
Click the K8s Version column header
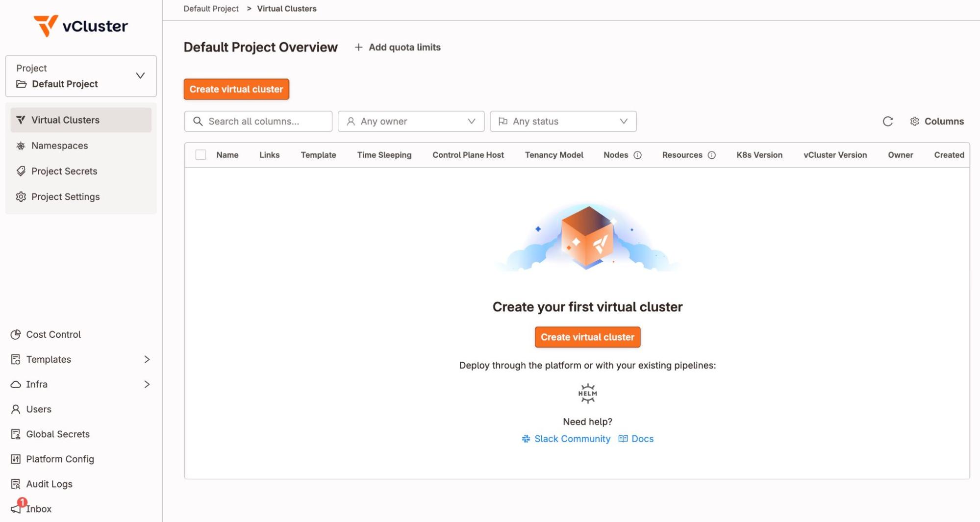(759, 155)
